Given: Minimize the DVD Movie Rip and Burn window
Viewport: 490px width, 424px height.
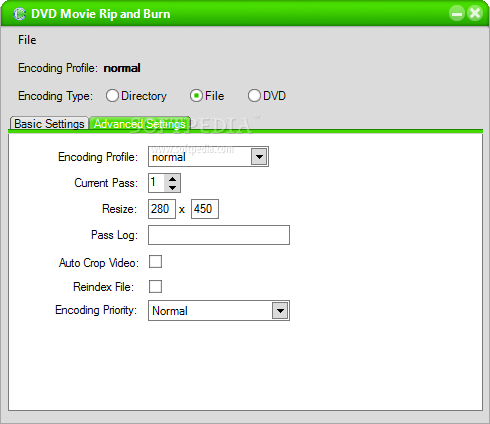Looking at the screenshot, I should click(x=457, y=14).
